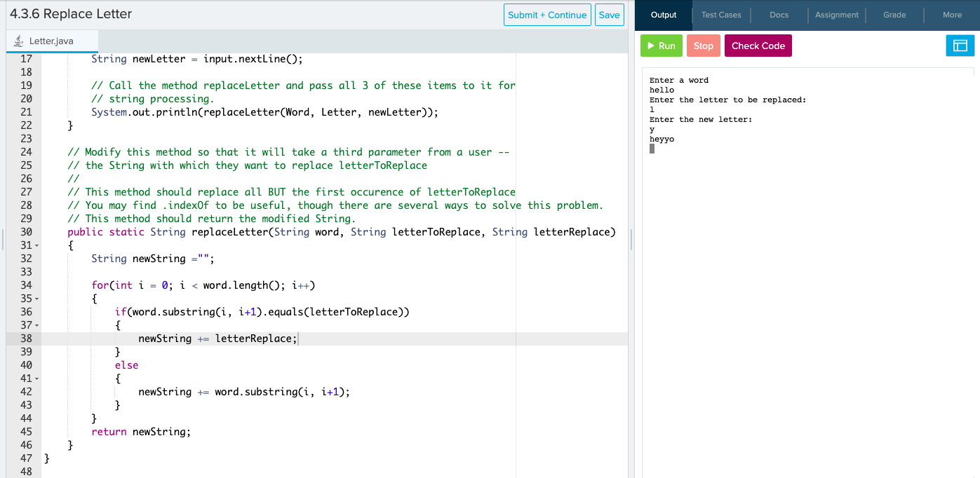Click the Check Code button
Viewport: 980px width, 478px height.
[x=758, y=46]
